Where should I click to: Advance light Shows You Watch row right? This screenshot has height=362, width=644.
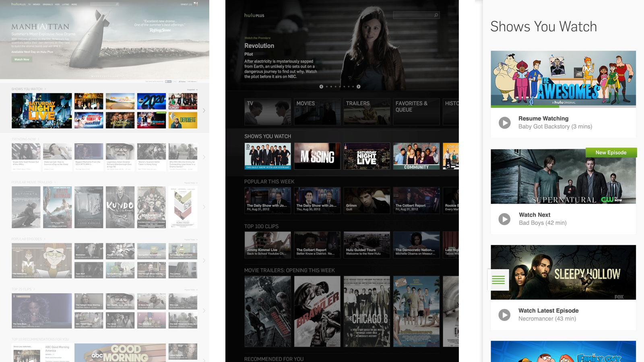(x=204, y=111)
